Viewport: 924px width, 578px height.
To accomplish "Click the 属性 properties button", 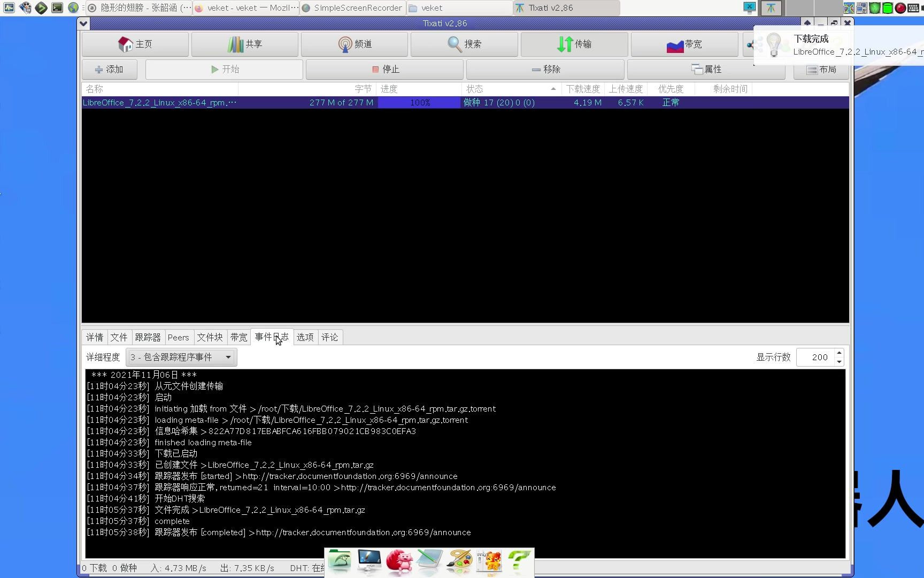I will 706,70.
